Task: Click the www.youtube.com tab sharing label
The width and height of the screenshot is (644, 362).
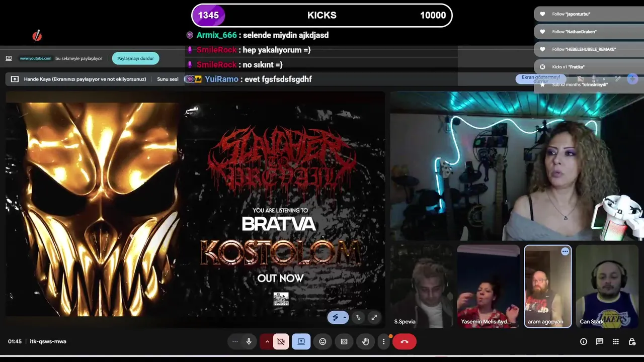Action: (36, 58)
